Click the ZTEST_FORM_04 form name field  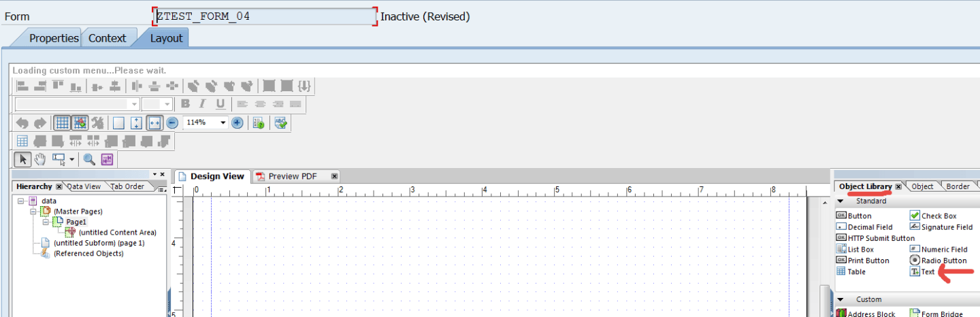point(265,16)
